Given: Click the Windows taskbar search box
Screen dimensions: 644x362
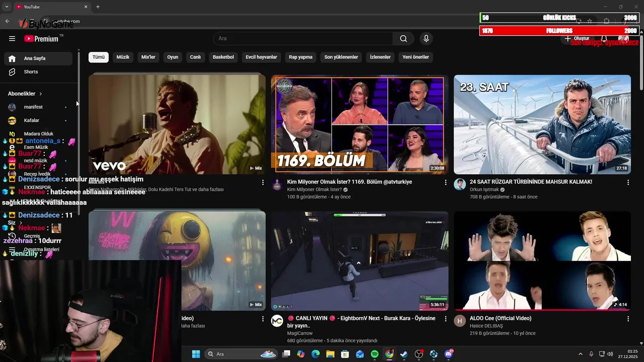Looking at the screenshot, I should pyautogui.click(x=242, y=354).
